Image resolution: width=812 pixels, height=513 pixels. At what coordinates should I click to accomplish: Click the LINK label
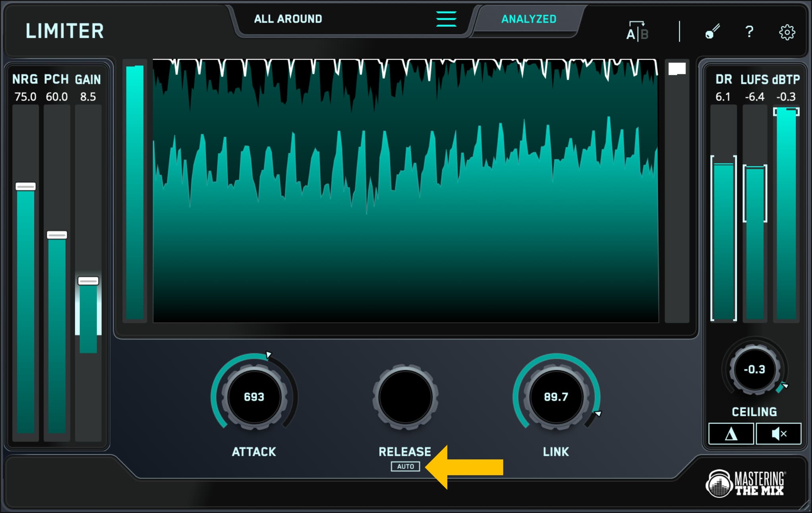[556, 452]
